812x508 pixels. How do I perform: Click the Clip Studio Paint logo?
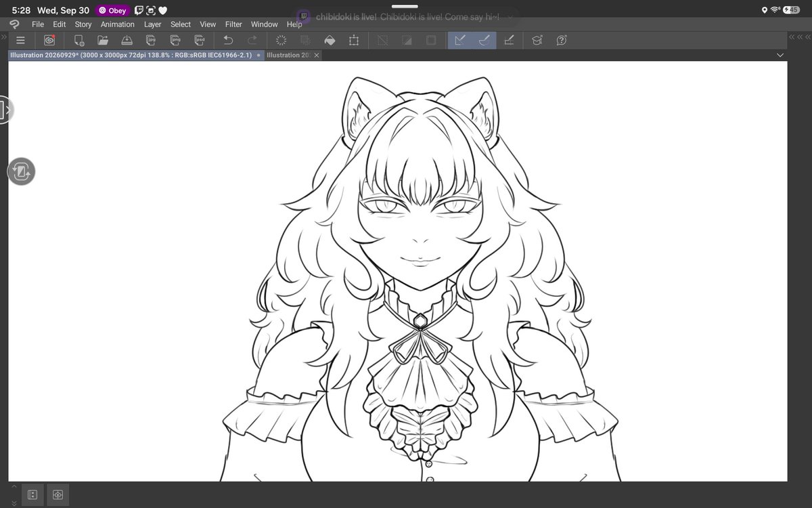pos(14,24)
